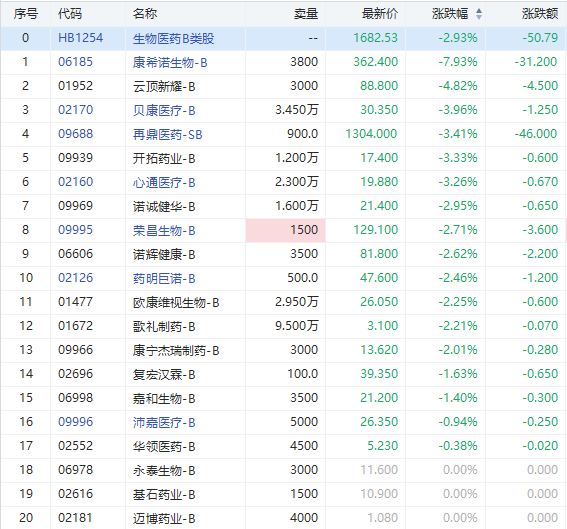Open 药明巨诺-B stock page

[164, 278]
